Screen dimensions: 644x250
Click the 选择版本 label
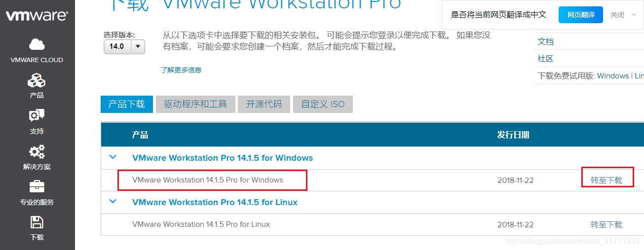pyautogui.click(x=119, y=35)
